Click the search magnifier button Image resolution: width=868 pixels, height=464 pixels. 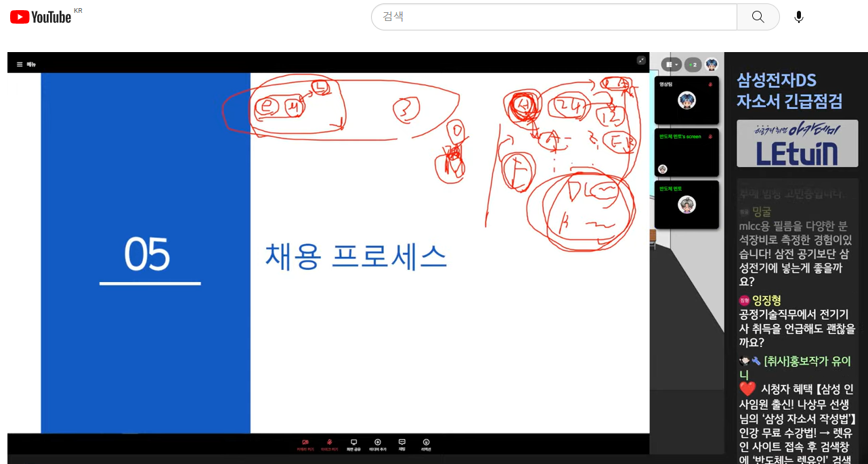tap(758, 17)
